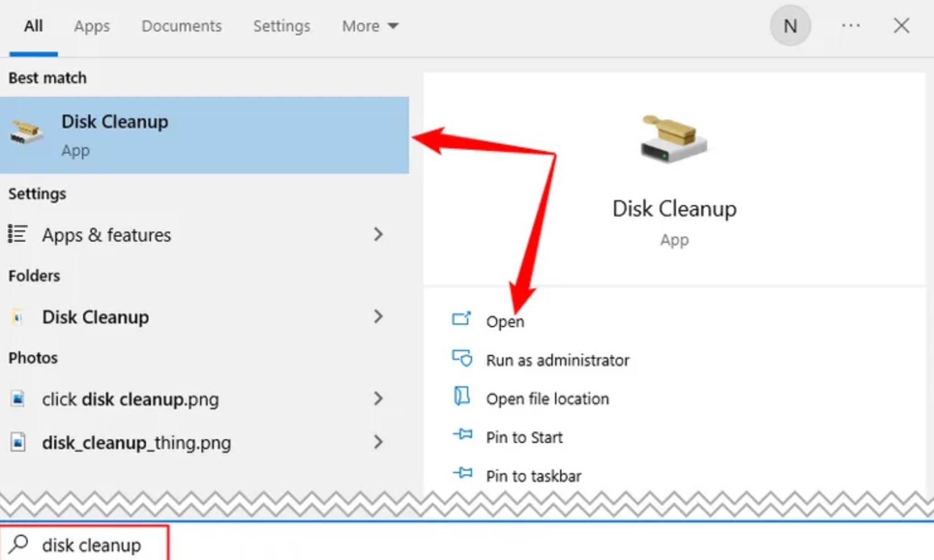Open the More filter dropdown
934x560 pixels.
[370, 26]
